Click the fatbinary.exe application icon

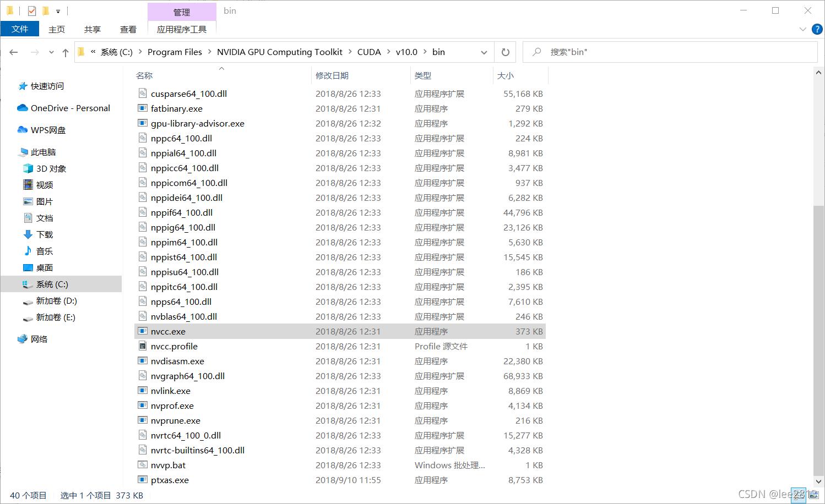click(143, 108)
